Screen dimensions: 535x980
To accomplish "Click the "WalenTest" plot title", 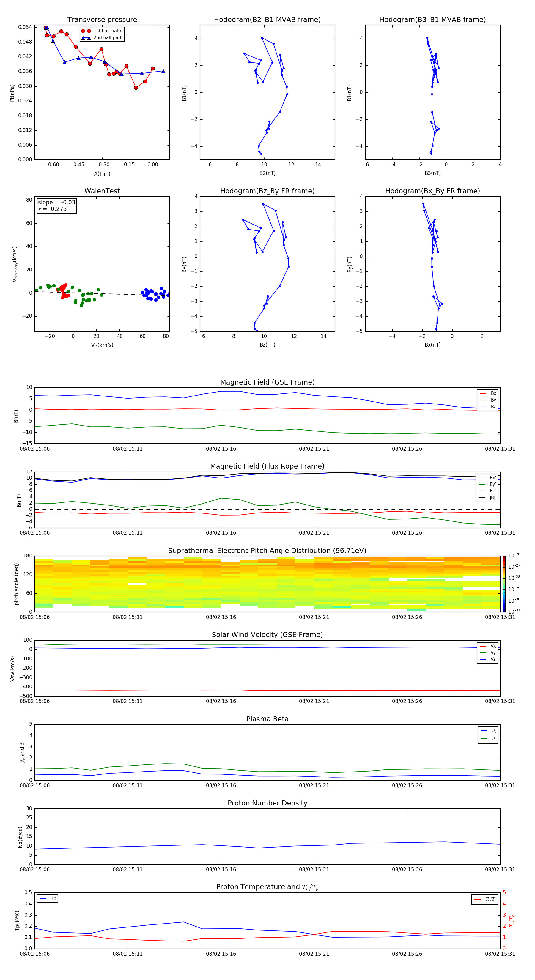I will pos(102,191).
